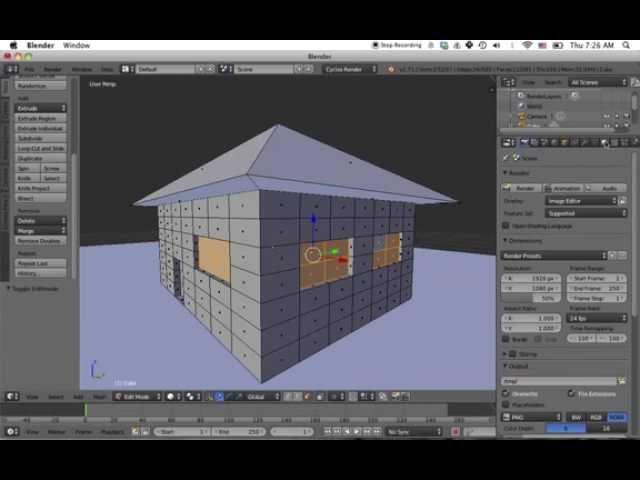Click the Camera object icon in outliner

(x=521, y=116)
